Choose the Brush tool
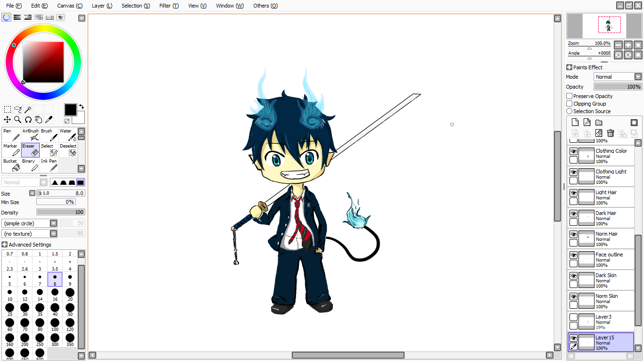This screenshot has width=644, height=362. click(49, 135)
